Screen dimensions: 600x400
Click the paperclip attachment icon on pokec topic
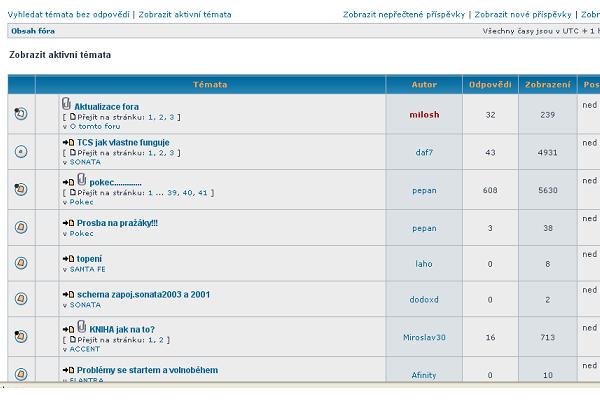[x=82, y=180]
